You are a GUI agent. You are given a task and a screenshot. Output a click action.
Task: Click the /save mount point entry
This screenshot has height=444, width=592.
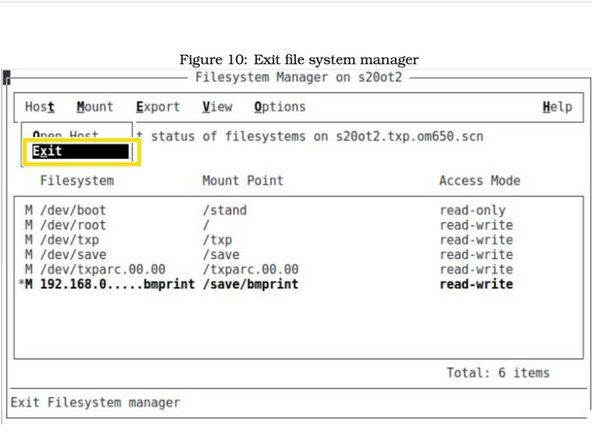[x=221, y=254]
